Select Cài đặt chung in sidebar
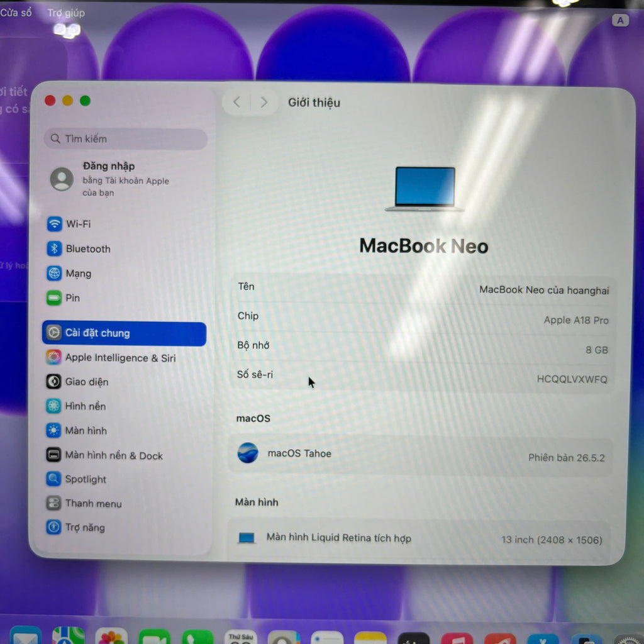Image resolution: width=644 pixels, height=644 pixels. tap(124, 333)
